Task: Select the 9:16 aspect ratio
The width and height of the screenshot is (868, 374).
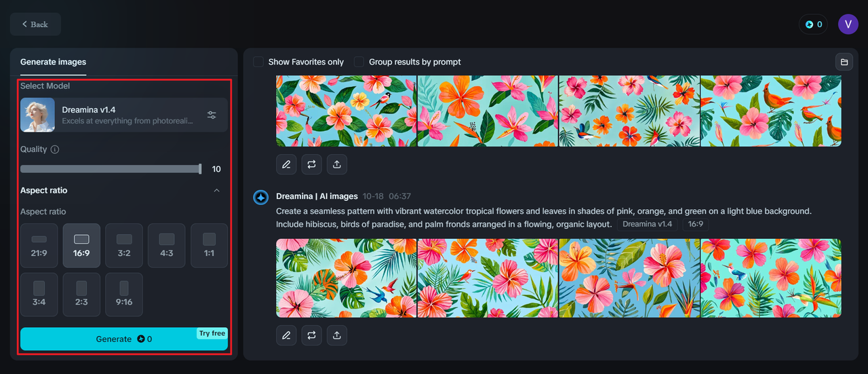Action: (124, 295)
